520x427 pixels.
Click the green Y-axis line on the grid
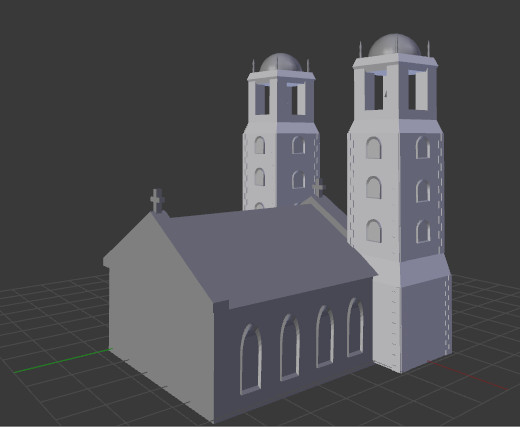pyautogui.click(x=63, y=360)
